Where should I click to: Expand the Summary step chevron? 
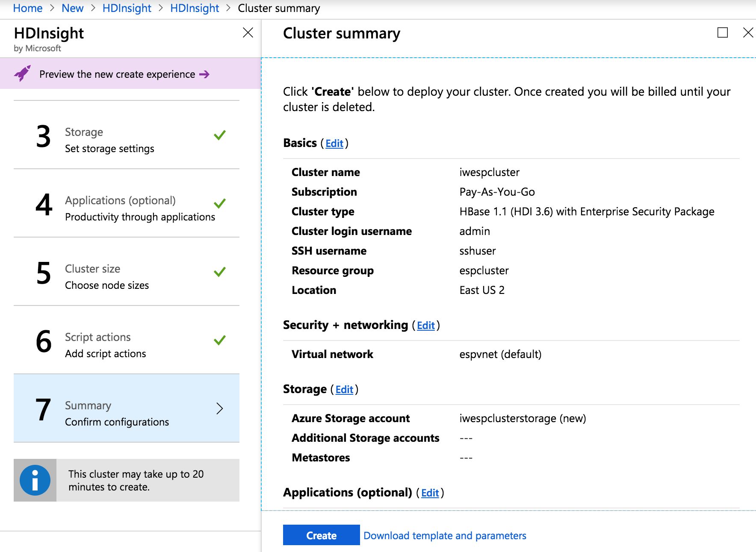(220, 408)
